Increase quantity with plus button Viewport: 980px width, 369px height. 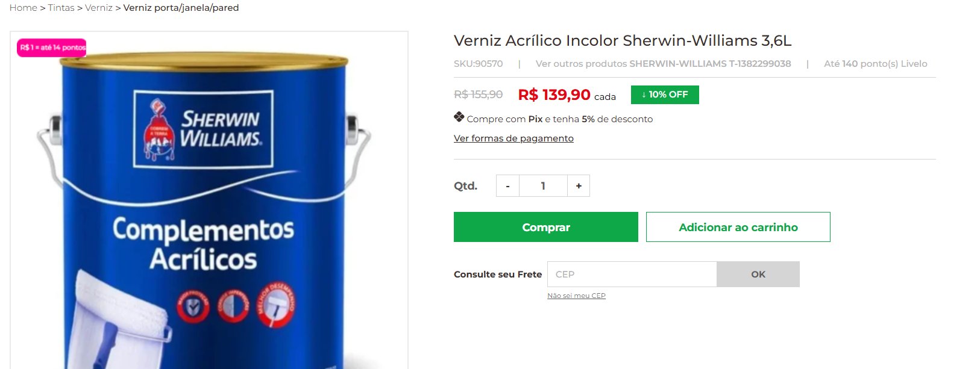point(579,186)
